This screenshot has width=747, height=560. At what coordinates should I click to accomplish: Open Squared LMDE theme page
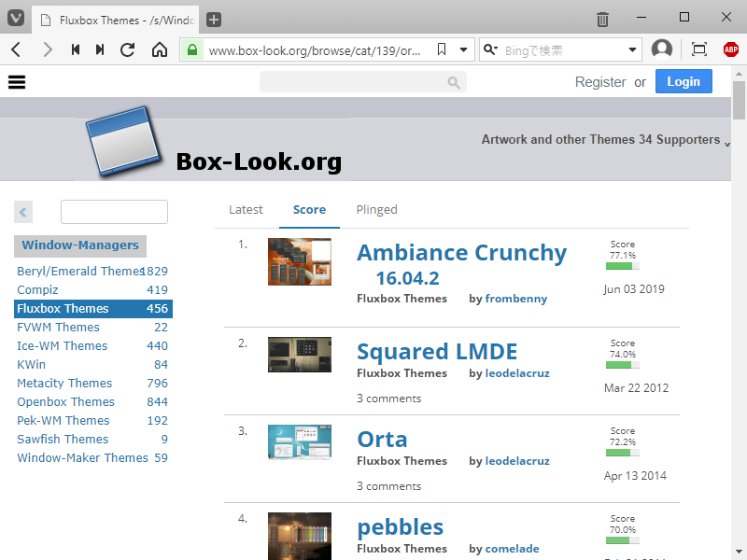point(437,352)
